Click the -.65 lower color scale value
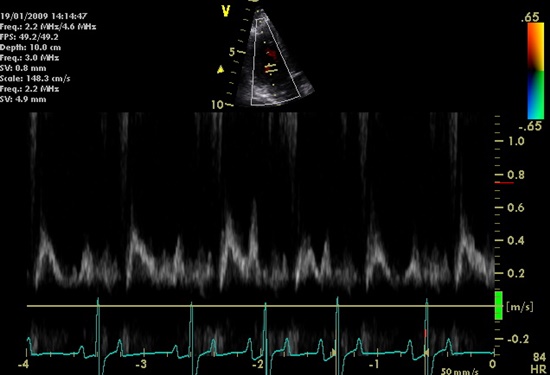 530,126
